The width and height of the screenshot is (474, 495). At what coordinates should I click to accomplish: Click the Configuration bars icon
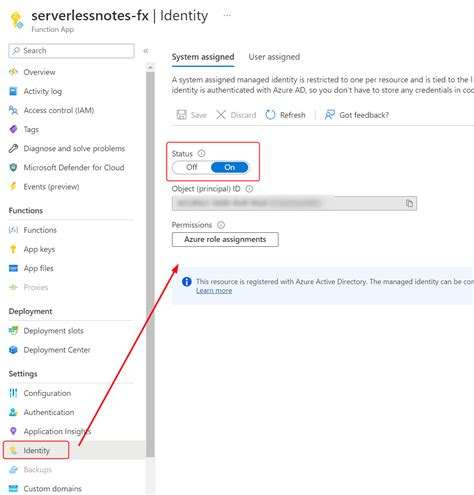[13, 393]
